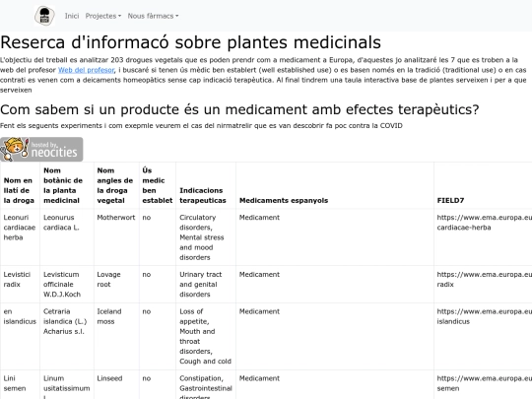Click the URL in the Levistici radix row
532x399 pixels.
pos(483,285)
